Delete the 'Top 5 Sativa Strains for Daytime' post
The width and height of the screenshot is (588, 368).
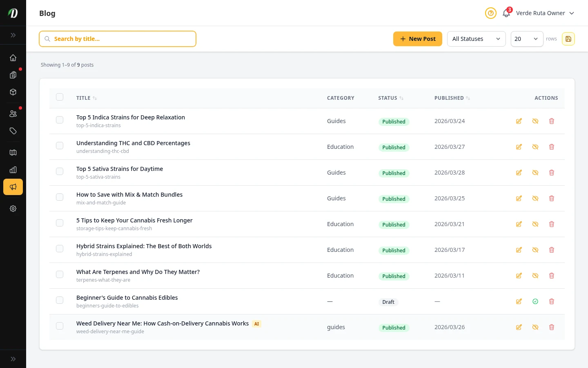pos(552,173)
